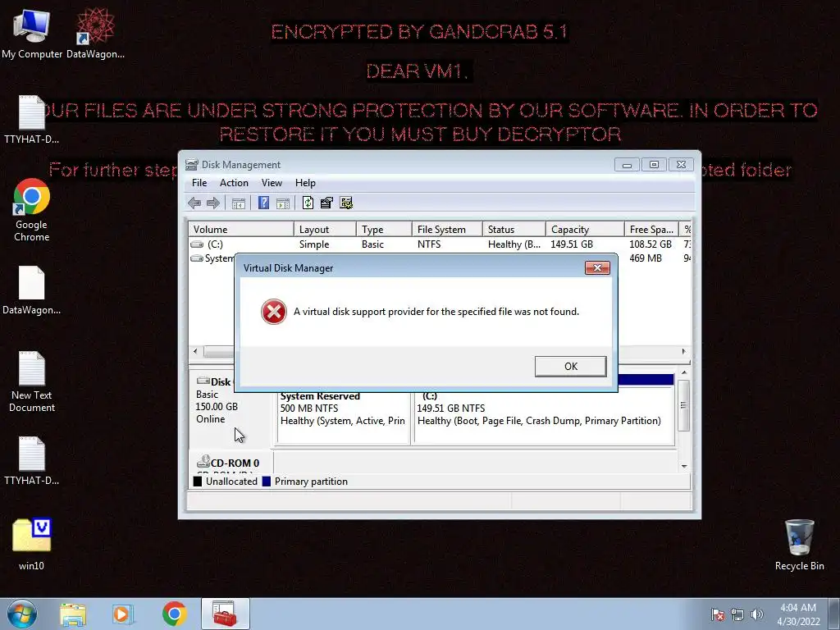Open the File menu in Disk Management
This screenshot has height=630, width=840.
199,183
